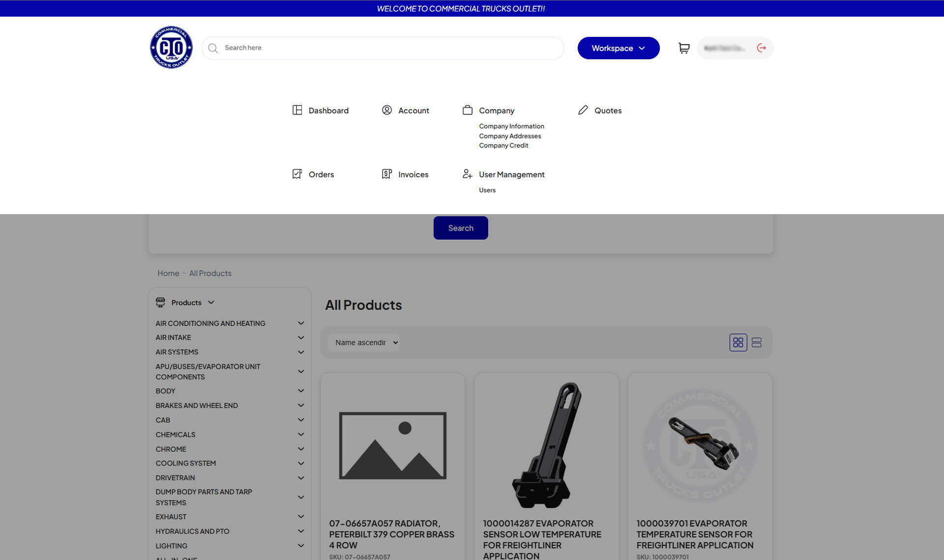Open Dashboard from workspace menu
This screenshot has height=560, width=944.
click(x=328, y=111)
